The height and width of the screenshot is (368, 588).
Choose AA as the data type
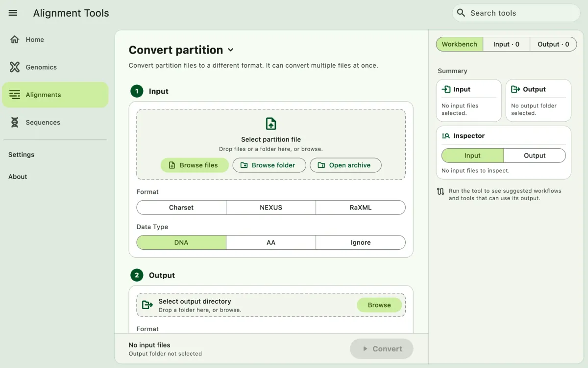(x=271, y=242)
